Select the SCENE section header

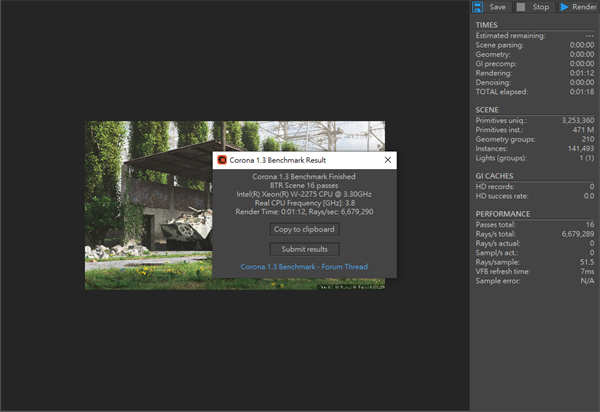click(487, 110)
